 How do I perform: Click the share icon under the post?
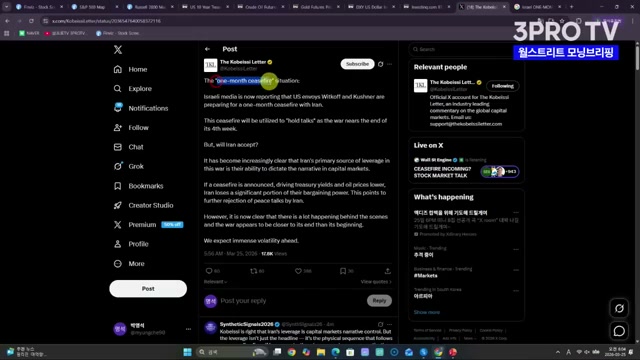tap(388, 271)
